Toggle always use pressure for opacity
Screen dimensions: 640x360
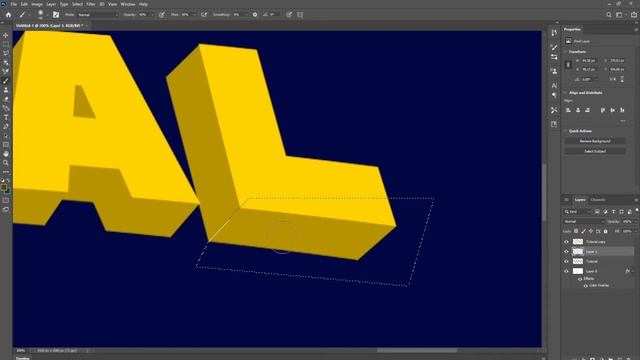[162, 15]
